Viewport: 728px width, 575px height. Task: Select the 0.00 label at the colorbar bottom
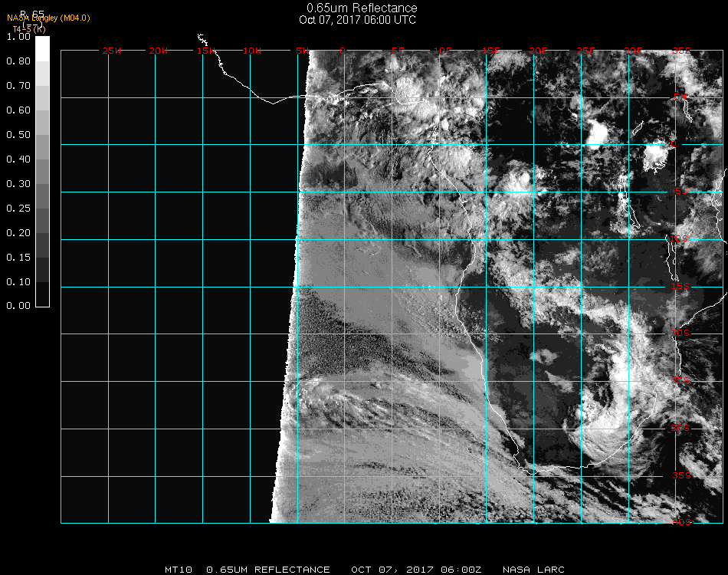coord(18,306)
